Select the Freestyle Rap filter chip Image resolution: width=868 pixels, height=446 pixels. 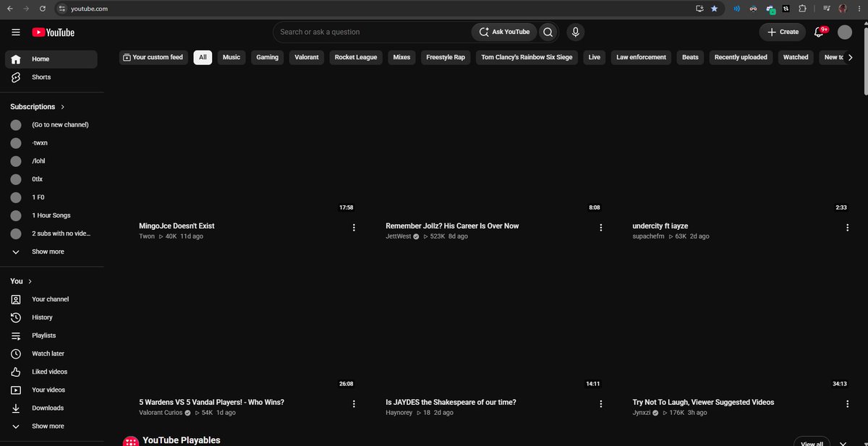(446, 57)
